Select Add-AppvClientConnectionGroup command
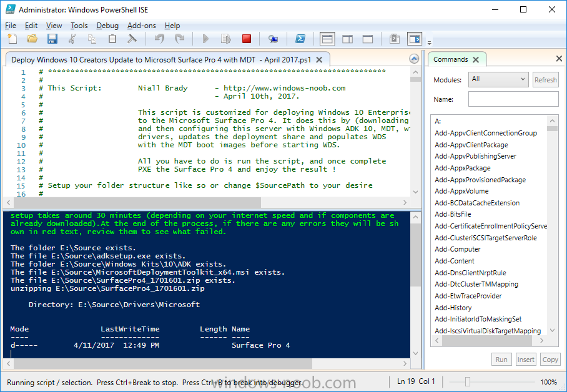 (x=486, y=133)
